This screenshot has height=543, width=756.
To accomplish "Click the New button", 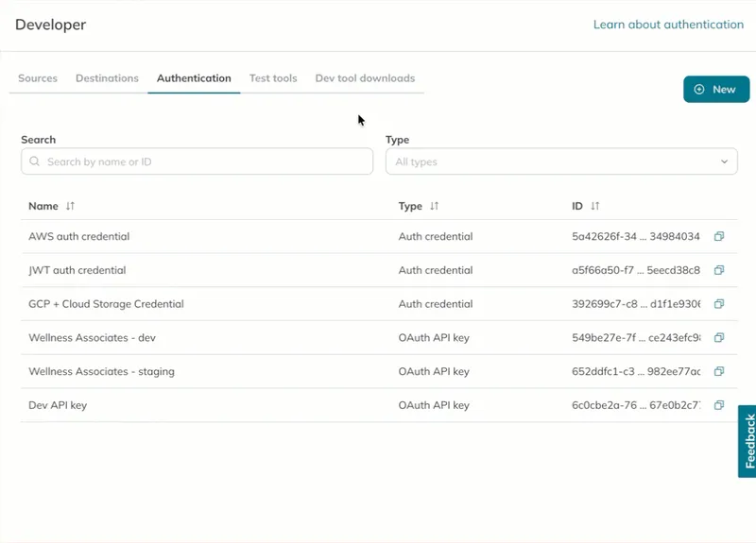I will point(716,89).
